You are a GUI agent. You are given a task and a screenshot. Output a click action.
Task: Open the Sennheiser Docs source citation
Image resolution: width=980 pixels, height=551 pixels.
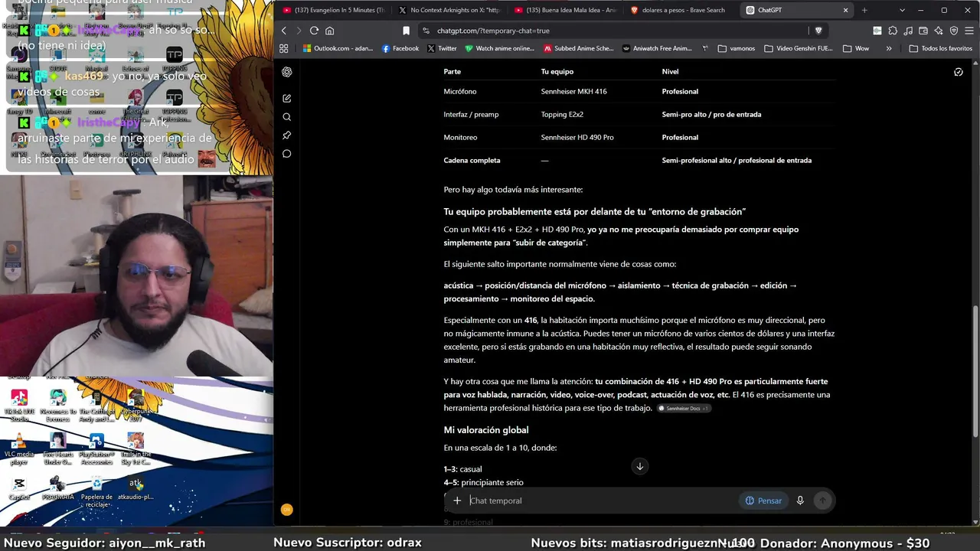click(684, 409)
